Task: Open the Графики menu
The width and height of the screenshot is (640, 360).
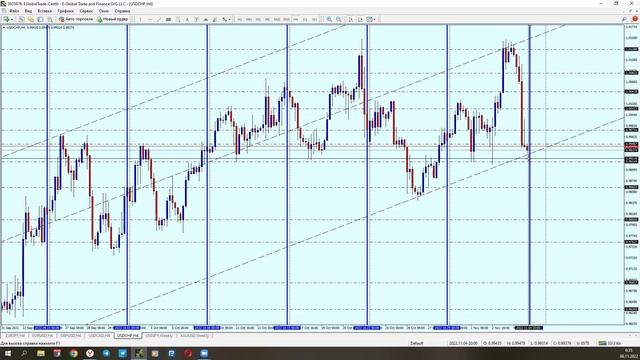Action: click(x=65, y=11)
